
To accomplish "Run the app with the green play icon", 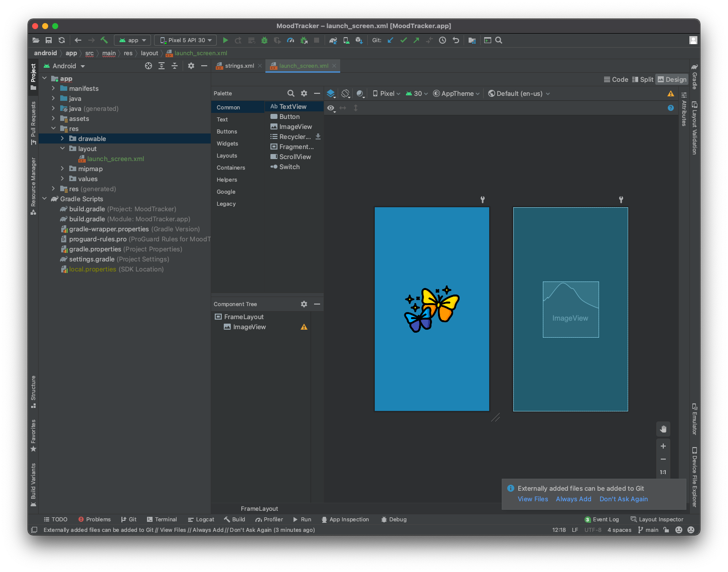I will (x=225, y=40).
